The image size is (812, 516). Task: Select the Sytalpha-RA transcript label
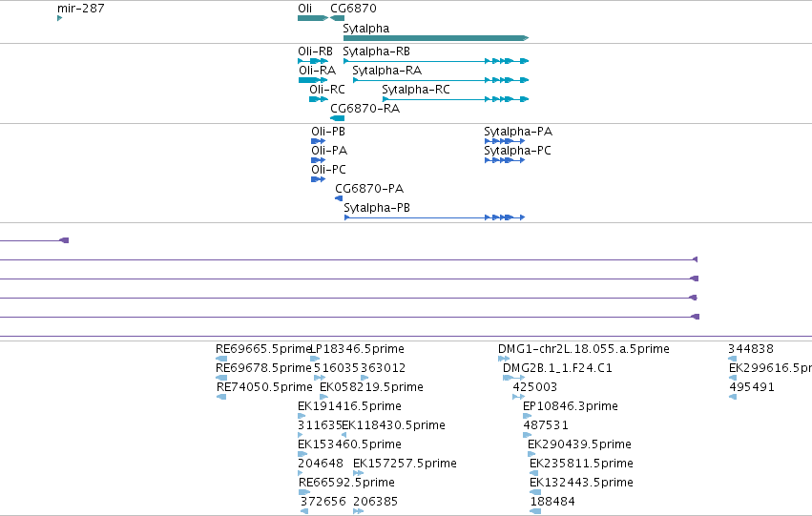(x=386, y=71)
